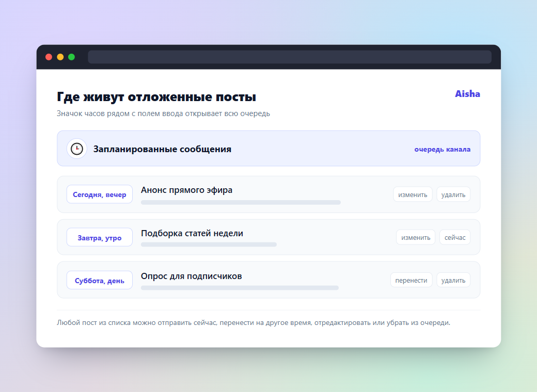Click 'удалить' for Опрос для подписчиков
The height and width of the screenshot is (392, 537).
pyautogui.click(x=453, y=280)
